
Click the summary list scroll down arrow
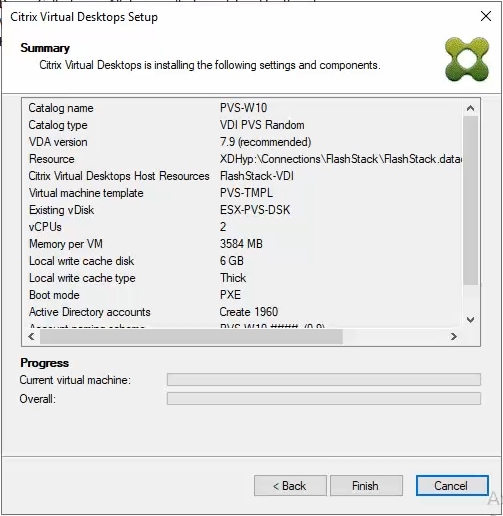pos(470,320)
